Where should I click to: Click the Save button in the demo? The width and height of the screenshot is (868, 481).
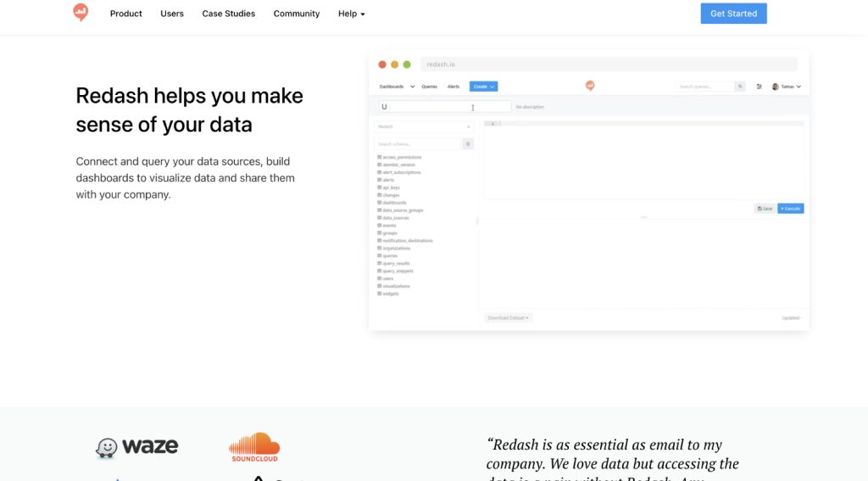point(765,209)
